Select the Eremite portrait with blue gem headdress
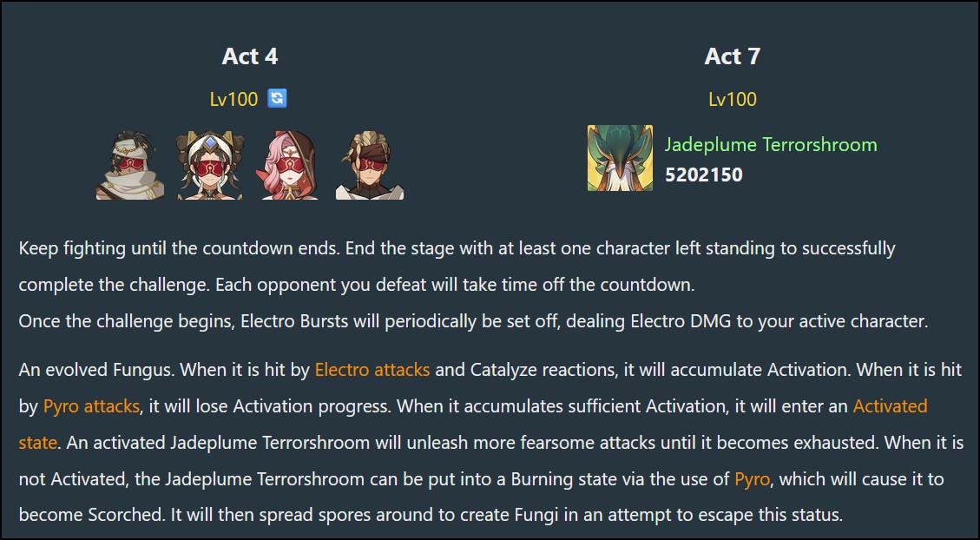The width and height of the screenshot is (980, 540). (210, 164)
